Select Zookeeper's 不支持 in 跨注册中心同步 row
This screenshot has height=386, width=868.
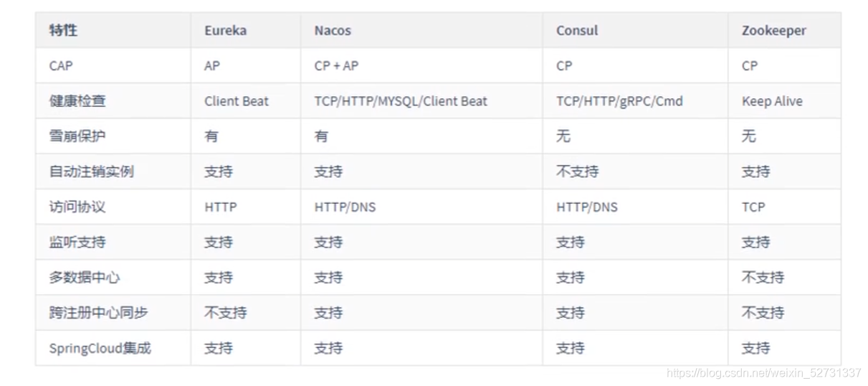[763, 313]
